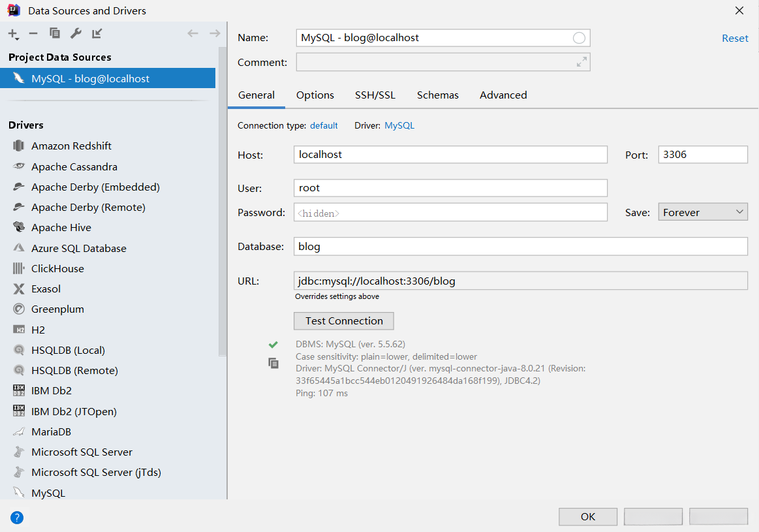Expand the Comment field
This screenshot has height=532, width=759.
[x=581, y=63]
